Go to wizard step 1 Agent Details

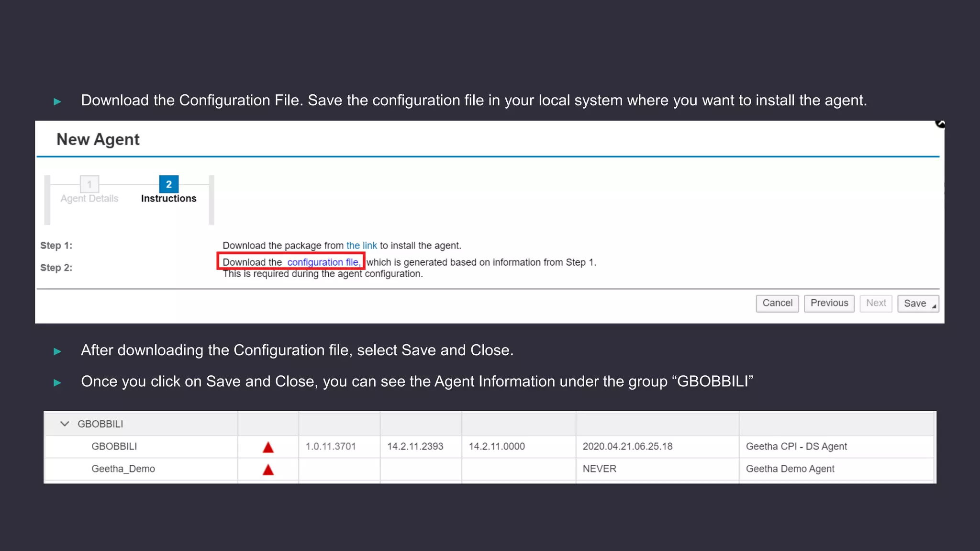tap(89, 184)
